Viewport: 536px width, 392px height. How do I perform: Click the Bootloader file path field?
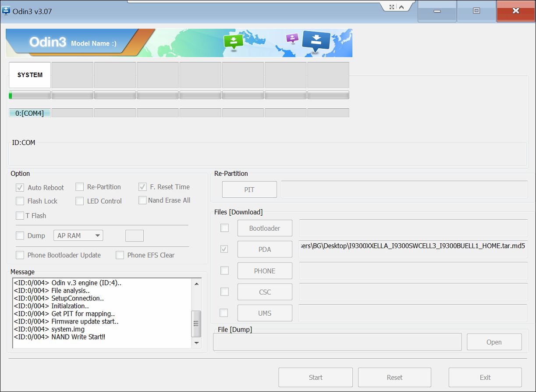(413, 228)
